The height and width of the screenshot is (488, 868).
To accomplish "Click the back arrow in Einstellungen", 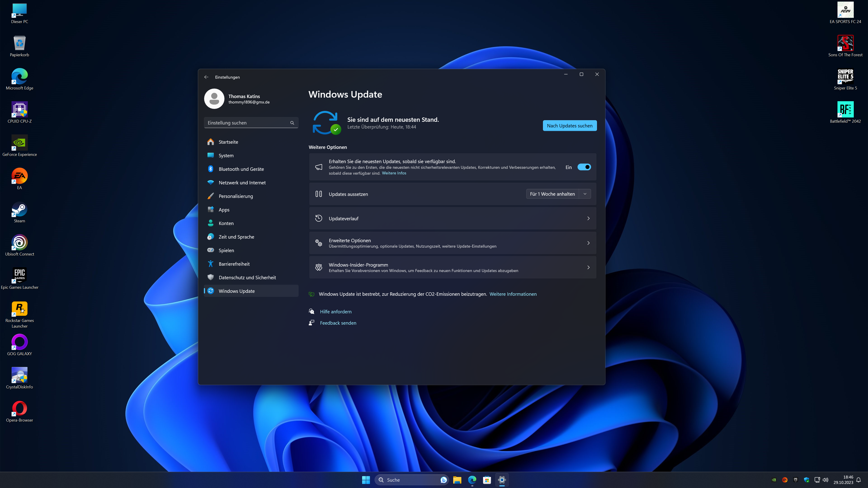I will pyautogui.click(x=206, y=77).
